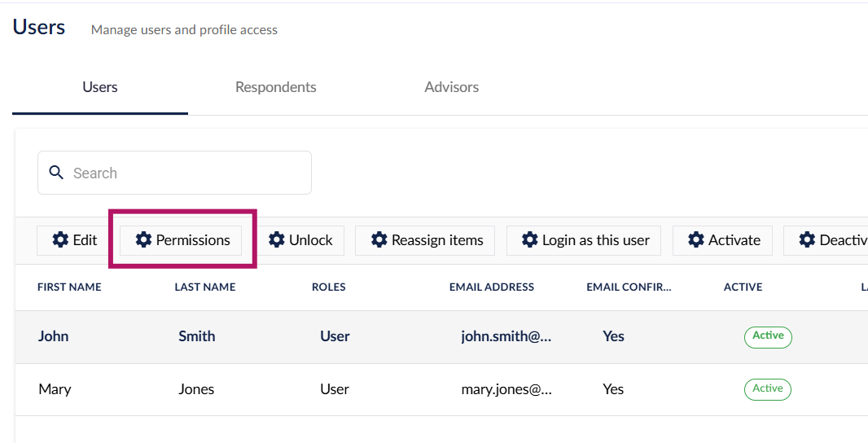Sort table by Roles column header
The height and width of the screenshot is (443, 868).
coord(328,287)
